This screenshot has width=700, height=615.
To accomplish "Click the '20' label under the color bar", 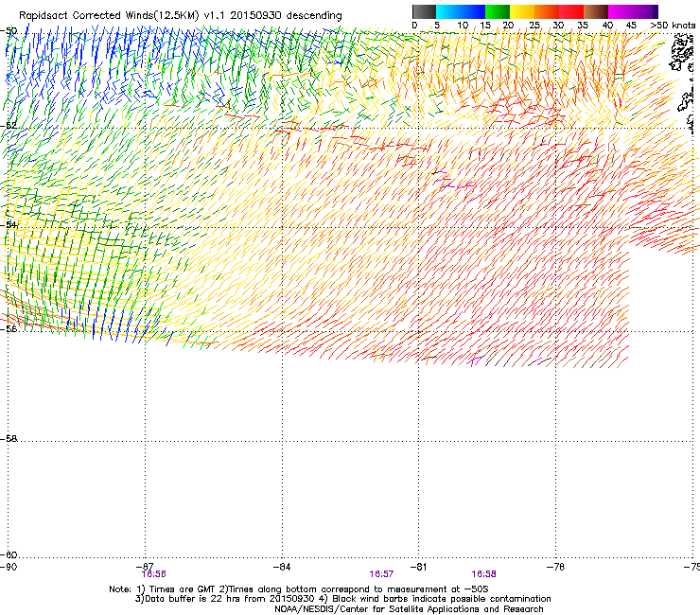I will click(x=508, y=25).
